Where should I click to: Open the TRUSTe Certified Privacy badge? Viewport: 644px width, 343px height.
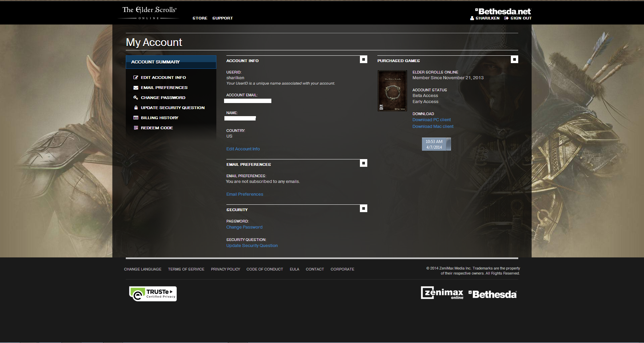tap(153, 294)
